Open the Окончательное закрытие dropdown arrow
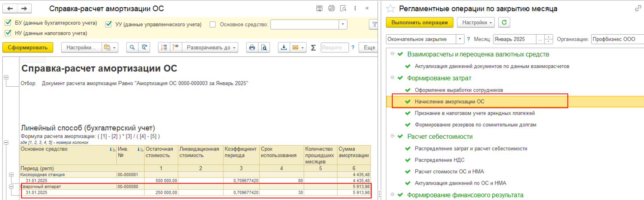 click(x=460, y=39)
